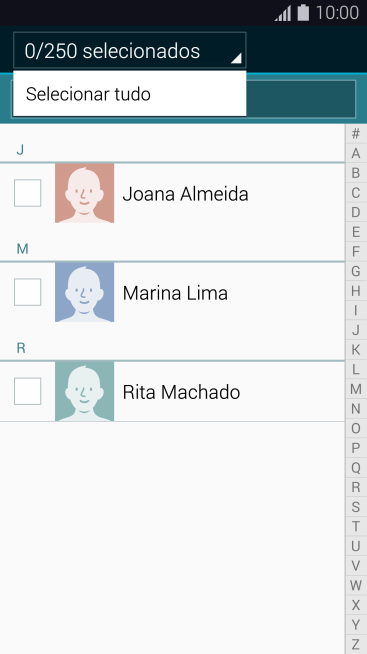Image resolution: width=367 pixels, height=654 pixels.
Task: Check the box for Marina Lima
Action: [x=28, y=292]
